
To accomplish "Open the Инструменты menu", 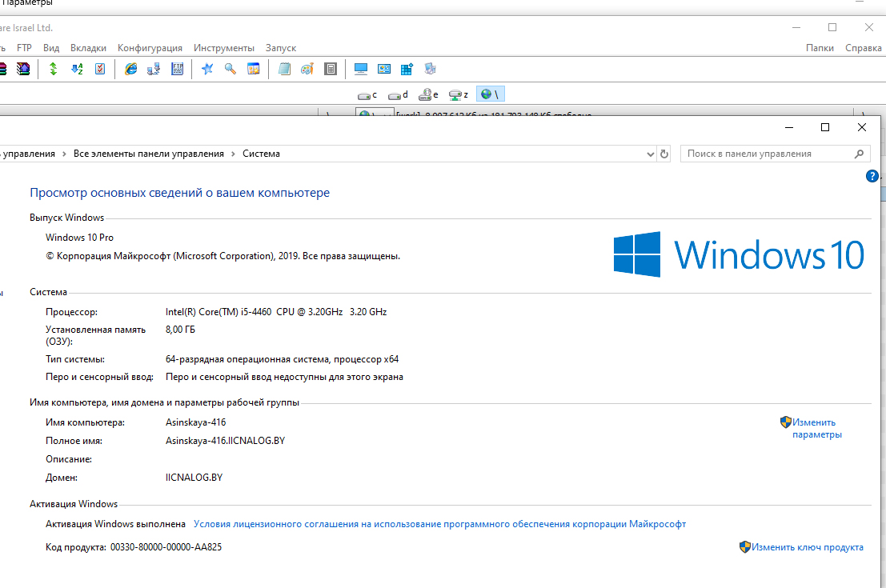I will 224,48.
